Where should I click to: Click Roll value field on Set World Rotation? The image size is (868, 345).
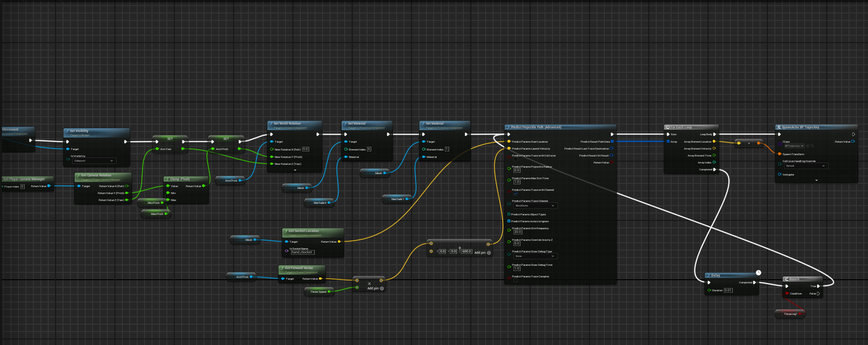305,149
